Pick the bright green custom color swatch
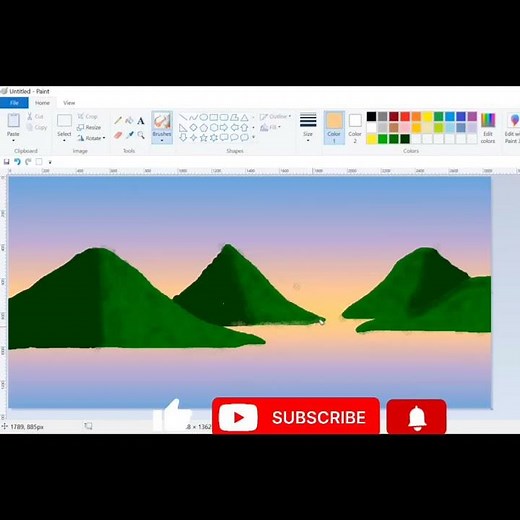 click(383, 139)
